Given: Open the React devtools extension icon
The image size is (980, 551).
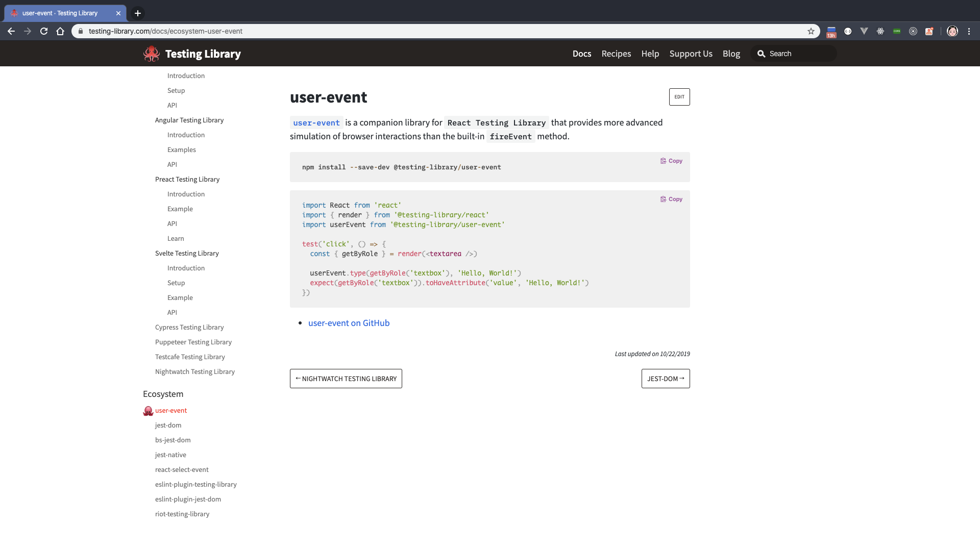Looking at the screenshot, I should (880, 31).
